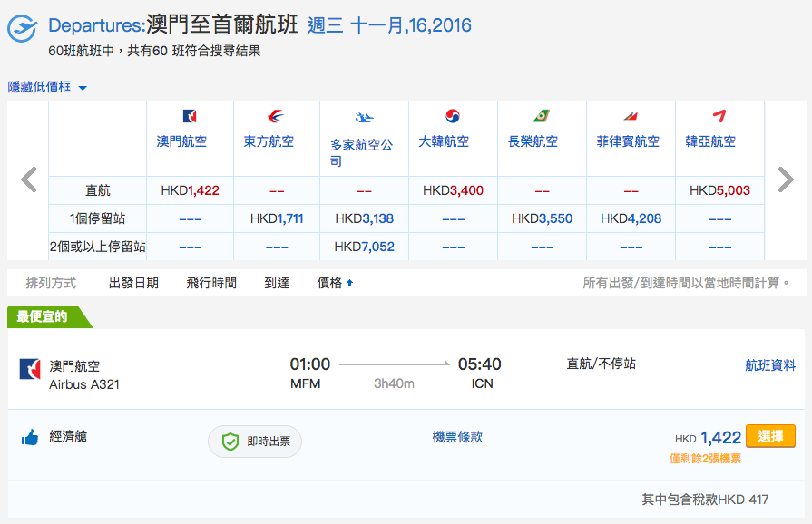Select the HKD 1,422 flight with 選擇
This screenshot has width=812, height=524.
(770, 436)
